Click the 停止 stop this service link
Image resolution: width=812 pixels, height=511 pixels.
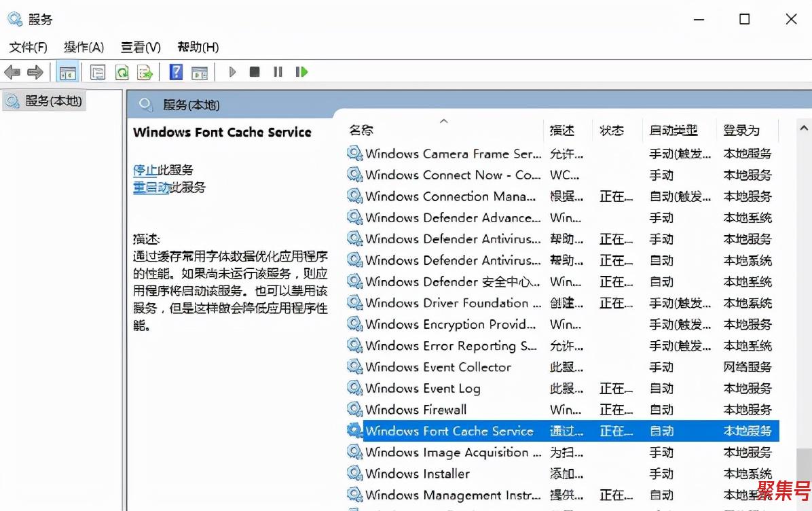(x=145, y=170)
